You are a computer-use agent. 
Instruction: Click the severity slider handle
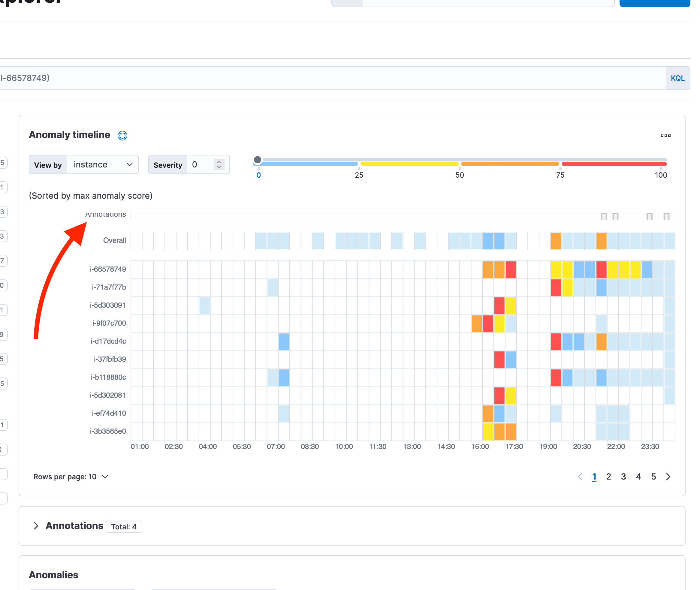point(258,160)
